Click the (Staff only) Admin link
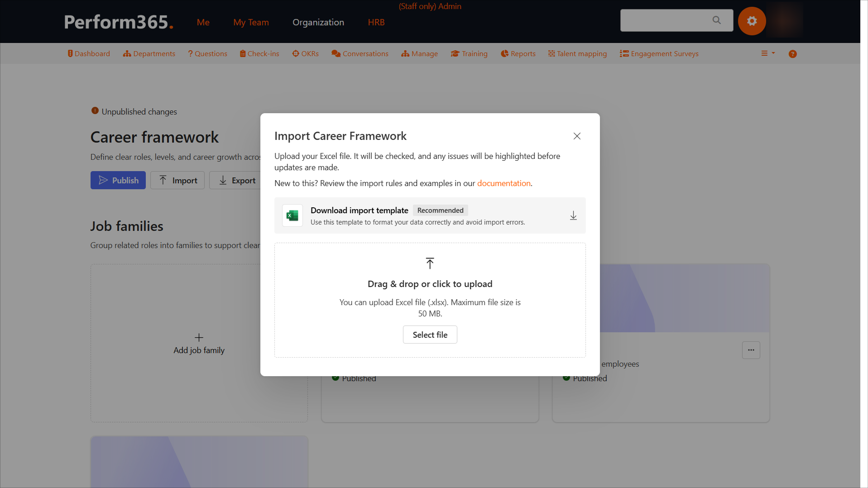 pyautogui.click(x=430, y=6)
